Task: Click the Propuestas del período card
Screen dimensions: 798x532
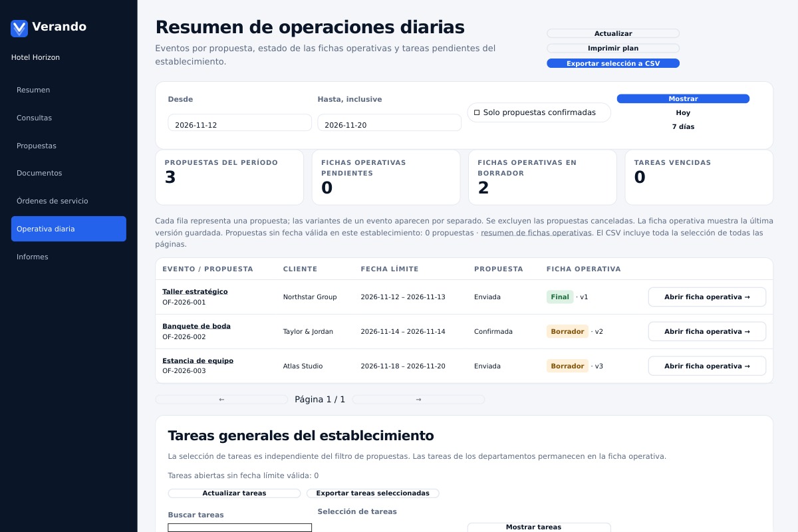Action: tap(229, 178)
